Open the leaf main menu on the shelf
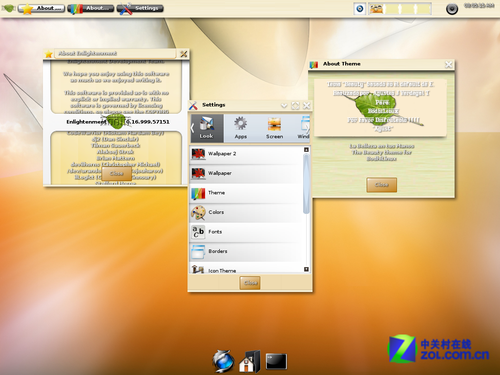500x375 pixels. coord(8,8)
